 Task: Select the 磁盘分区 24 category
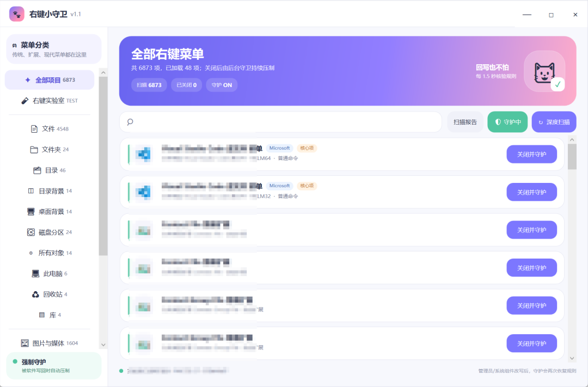(50, 232)
